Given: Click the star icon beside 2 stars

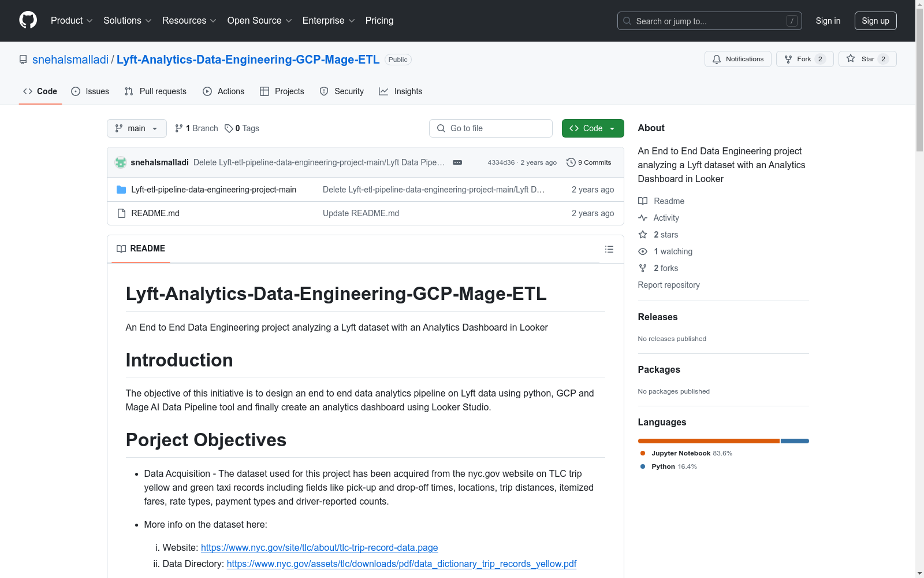Looking at the screenshot, I should click(643, 235).
